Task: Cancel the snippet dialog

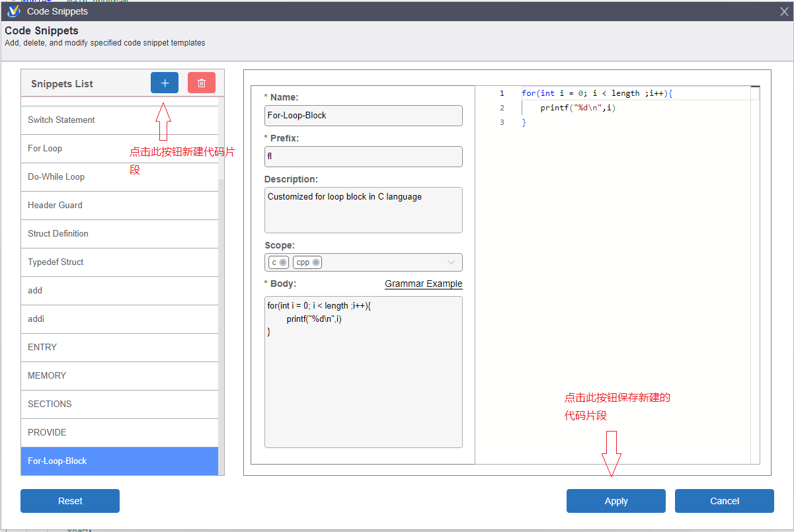Action: [725, 501]
